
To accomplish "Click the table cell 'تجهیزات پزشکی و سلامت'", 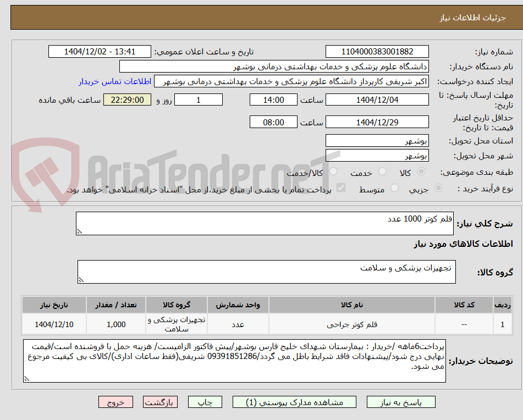I will 177,324.
